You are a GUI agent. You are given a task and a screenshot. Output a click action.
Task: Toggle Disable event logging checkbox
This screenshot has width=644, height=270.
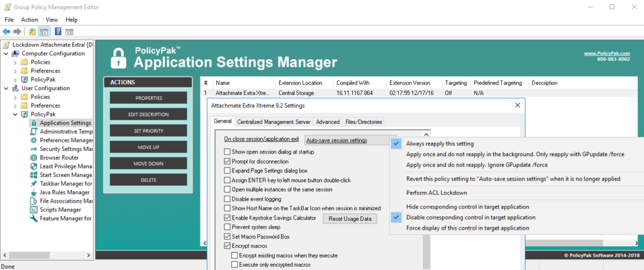(227, 199)
